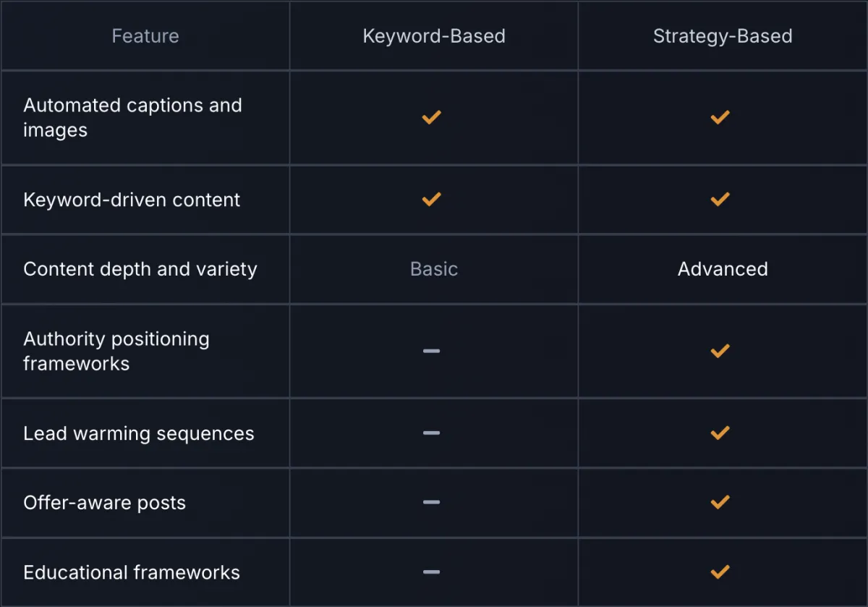
Task: Click the Strategy-Based checkmark for Educational frameworks
Action: pos(720,572)
